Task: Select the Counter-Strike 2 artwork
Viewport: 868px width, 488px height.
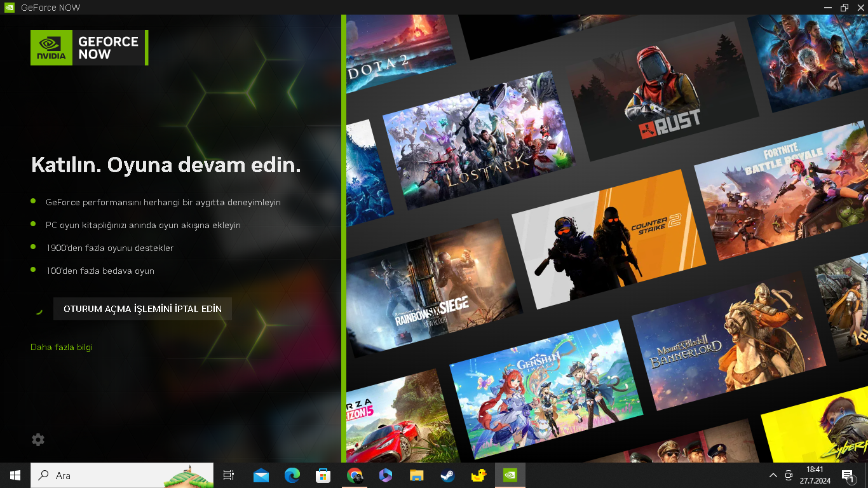Action: (609, 239)
